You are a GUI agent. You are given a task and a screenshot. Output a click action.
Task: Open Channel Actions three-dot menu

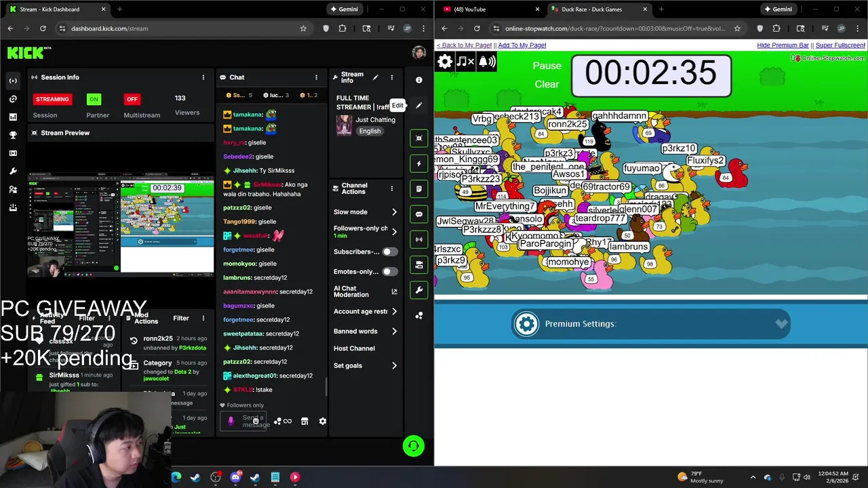(391, 188)
